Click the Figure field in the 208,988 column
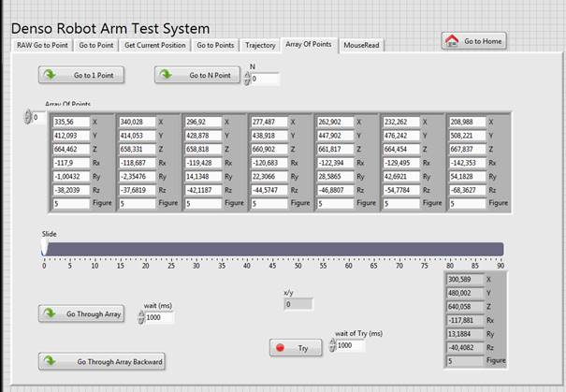566x392 pixels. tap(468, 204)
